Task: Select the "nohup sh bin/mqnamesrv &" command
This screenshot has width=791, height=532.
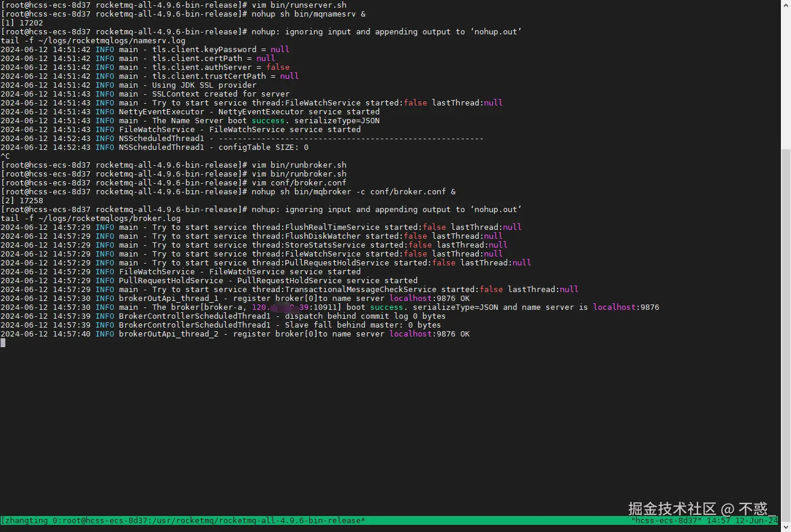Action: [x=309, y=14]
